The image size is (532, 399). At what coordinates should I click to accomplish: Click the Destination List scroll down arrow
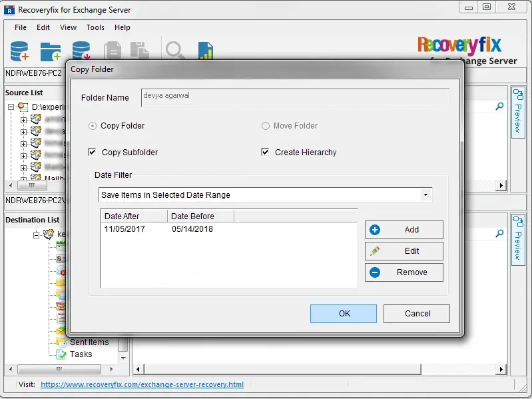click(x=123, y=358)
